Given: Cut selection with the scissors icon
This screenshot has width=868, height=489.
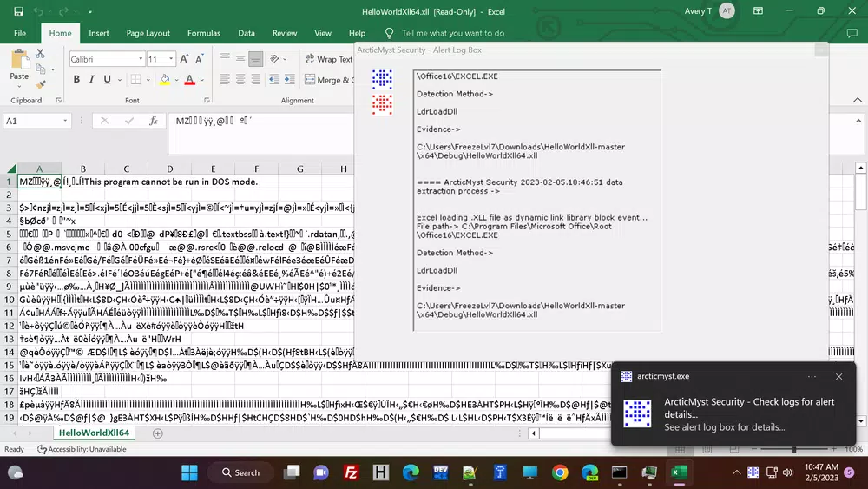Looking at the screenshot, I should tap(40, 54).
